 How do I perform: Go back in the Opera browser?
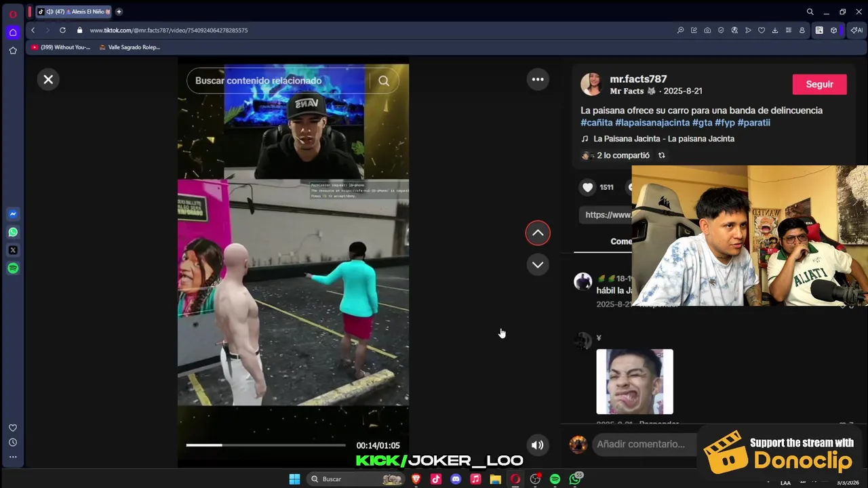tap(33, 30)
